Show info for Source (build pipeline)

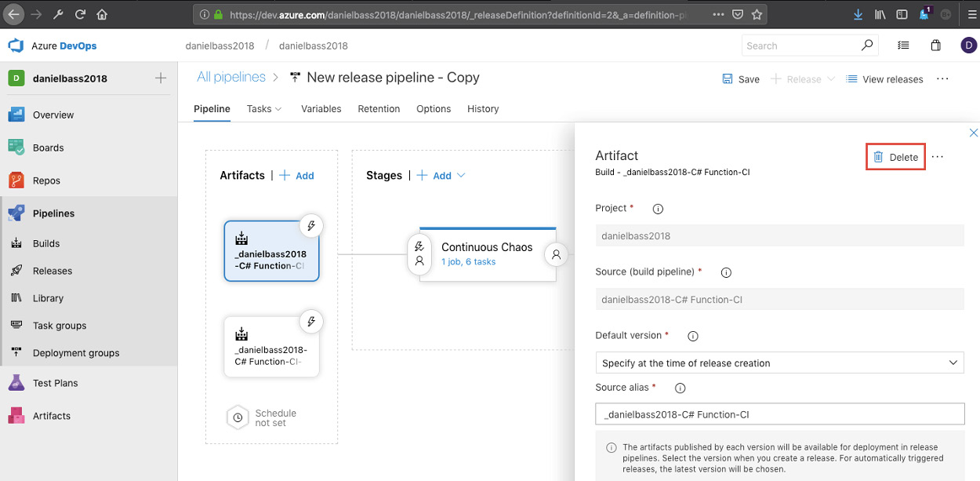[726, 272]
